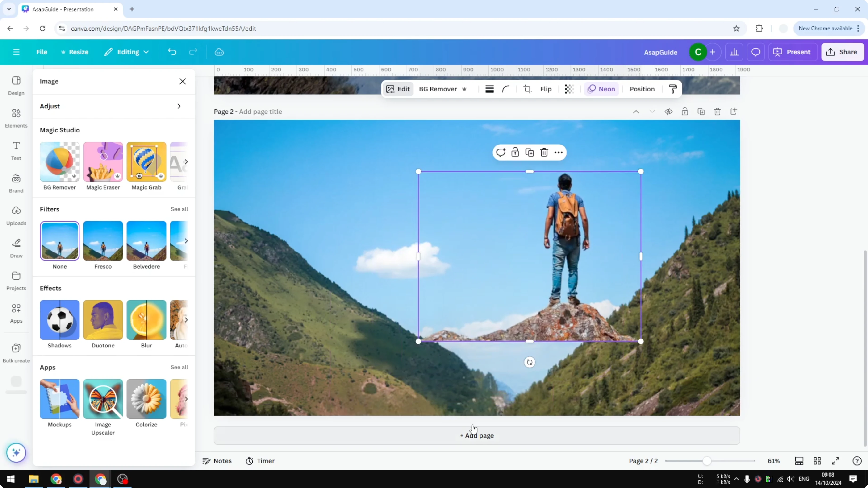Open the File menu
The width and height of the screenshot is (868, 488).
click(42, 52)
